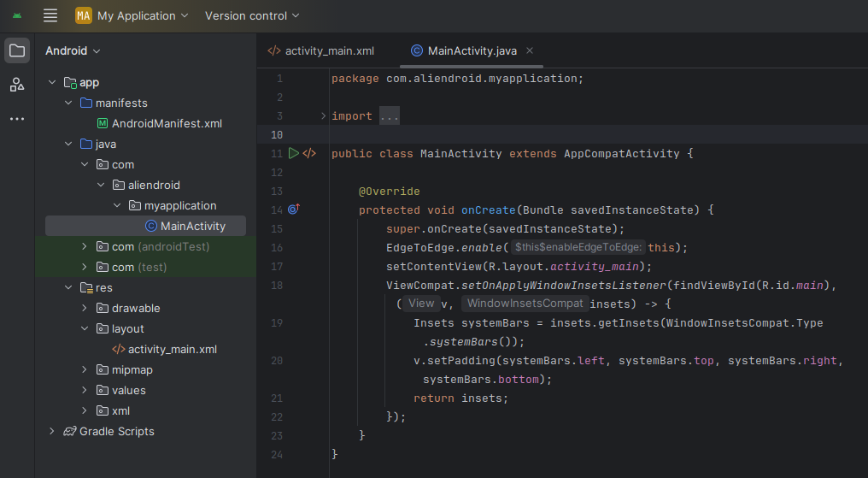Expand the com (androidTest) package
The image size is (868, 478).
84,246
